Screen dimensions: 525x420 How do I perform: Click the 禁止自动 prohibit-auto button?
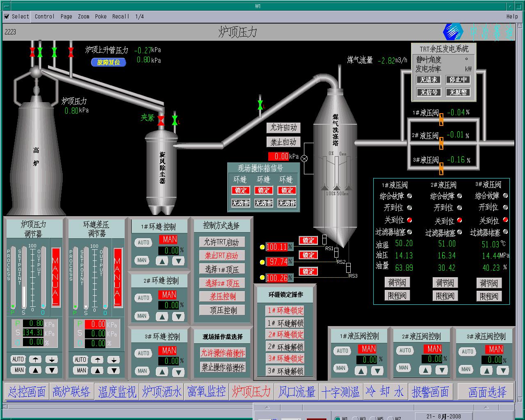point(283,142)
